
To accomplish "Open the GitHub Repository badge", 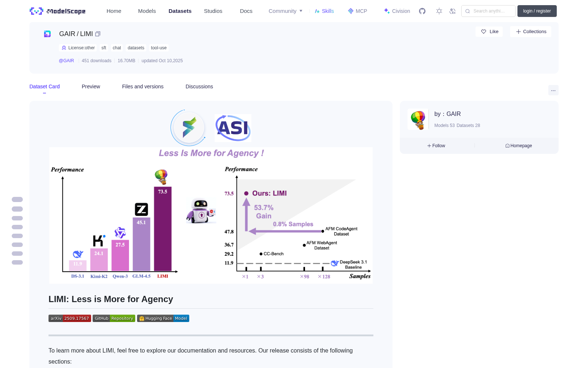I will [114, 318].
